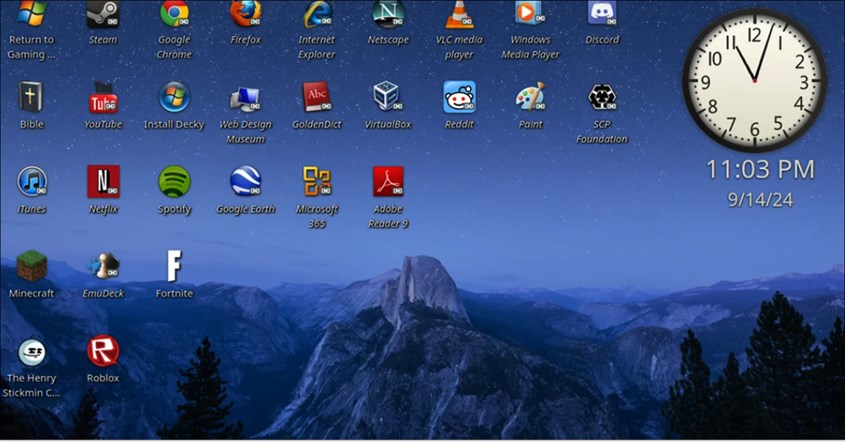Open the Roblox desktop icon
This screenshot has height=442, width=845.
click(103, 351)
